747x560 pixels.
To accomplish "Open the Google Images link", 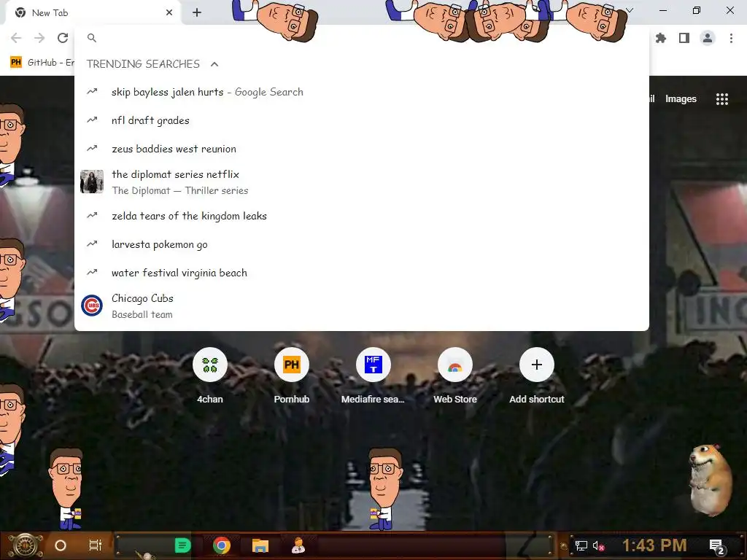I will click(x=681, y=99).
